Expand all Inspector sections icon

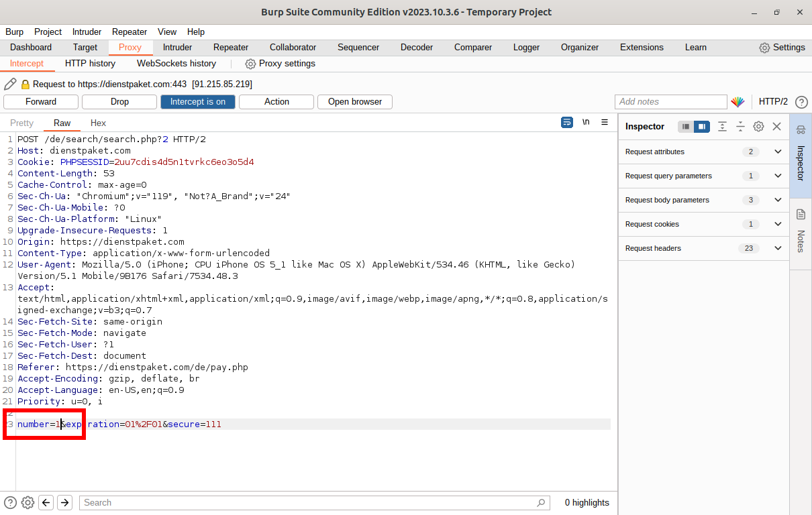coord(722,126)
